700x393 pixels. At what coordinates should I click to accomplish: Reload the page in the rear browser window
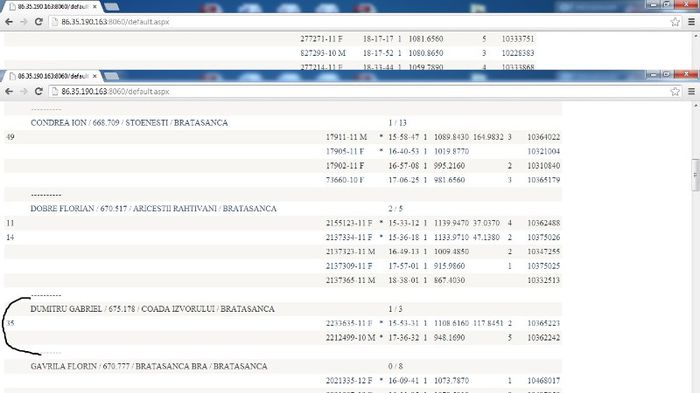click(39, 21)
